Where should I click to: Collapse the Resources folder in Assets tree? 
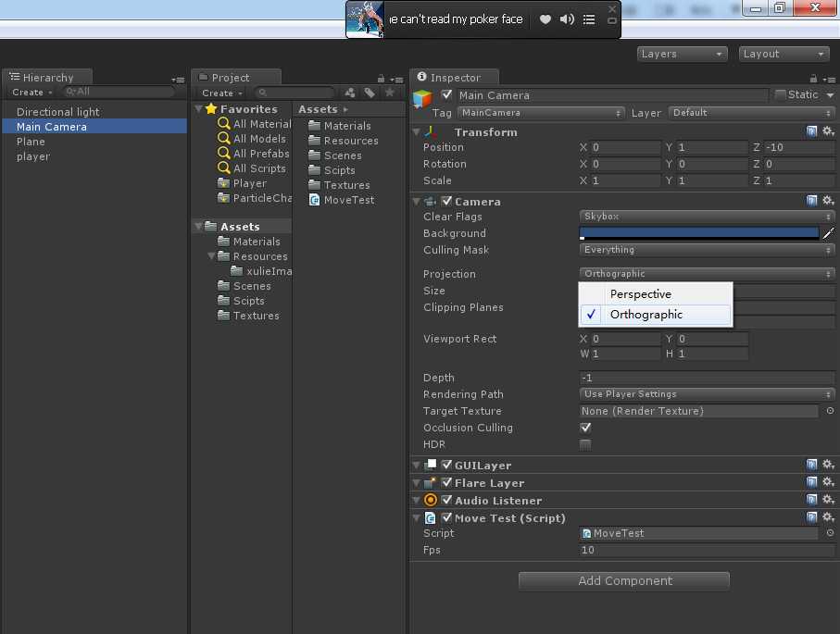tap(211, 256)
